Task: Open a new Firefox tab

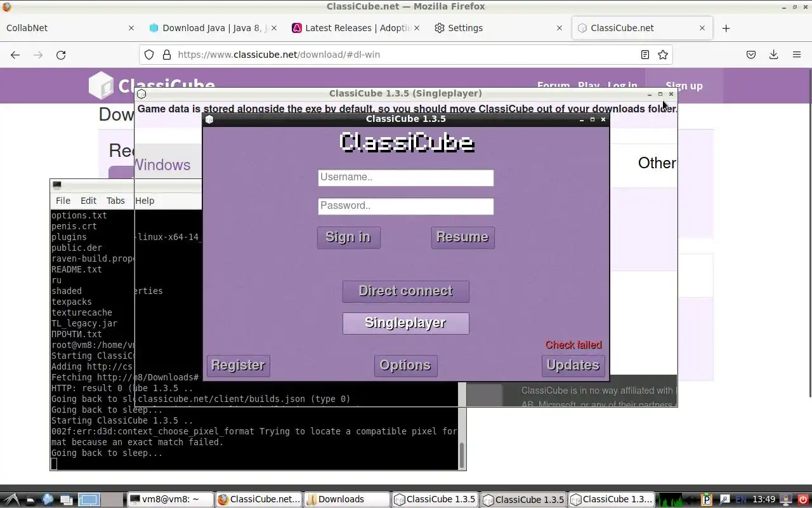Action: point(726,28)
